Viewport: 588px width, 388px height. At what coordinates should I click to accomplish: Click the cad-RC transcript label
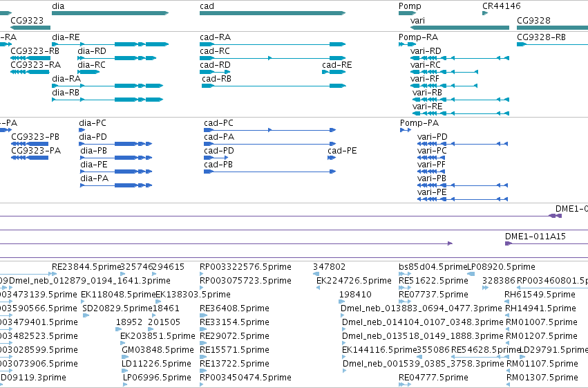[215, 51]
